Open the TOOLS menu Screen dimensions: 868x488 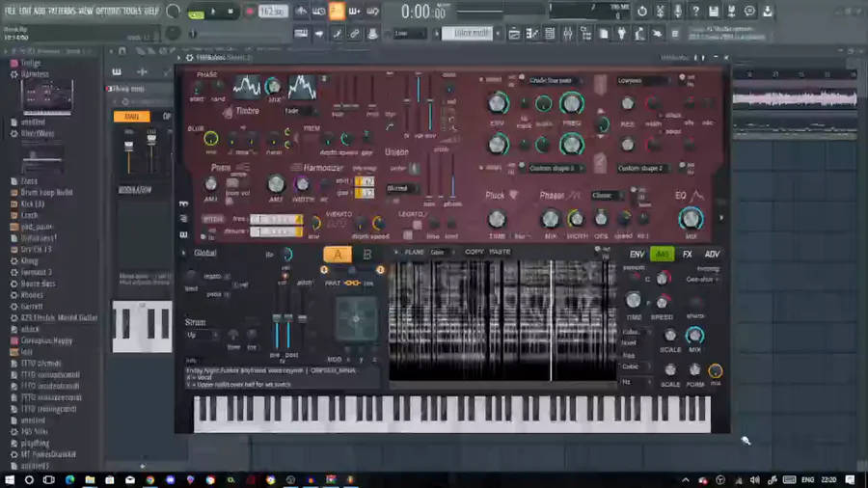132,11
